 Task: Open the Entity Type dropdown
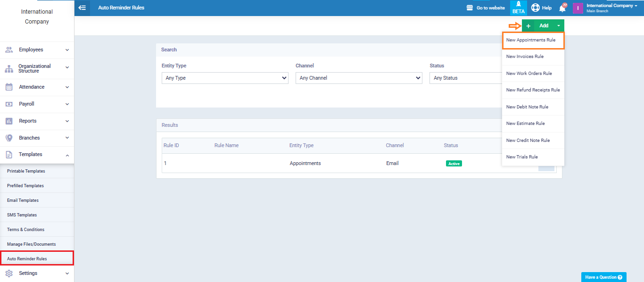pyautogui.click(x=224, y=78)
